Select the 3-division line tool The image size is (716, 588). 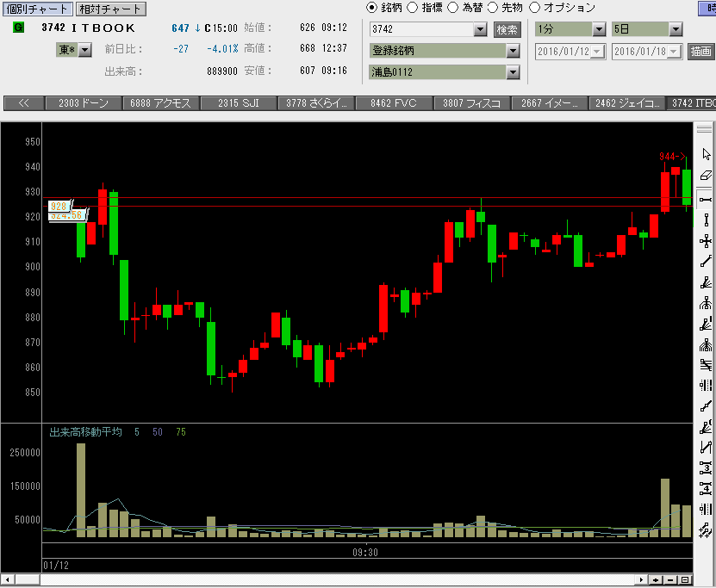(x=706, y=468)
